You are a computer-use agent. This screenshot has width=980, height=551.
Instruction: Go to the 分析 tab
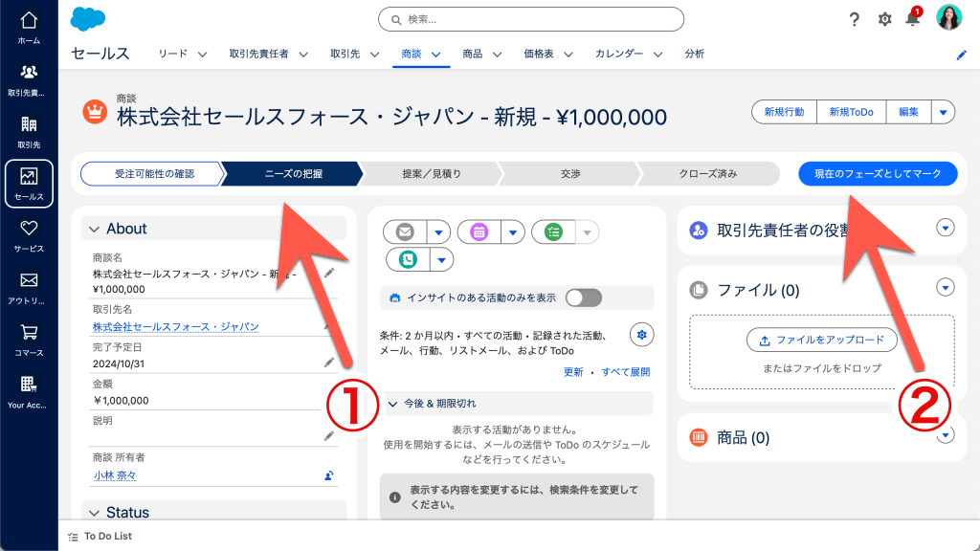(695, 54)
